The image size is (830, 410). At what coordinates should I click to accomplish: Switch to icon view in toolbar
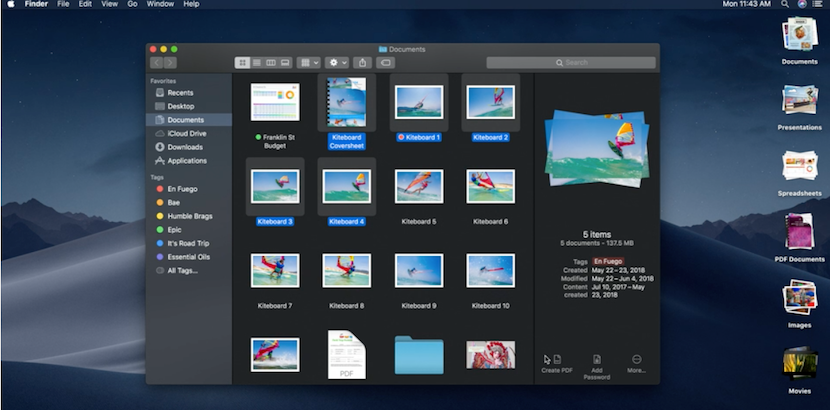coord(242,63)
